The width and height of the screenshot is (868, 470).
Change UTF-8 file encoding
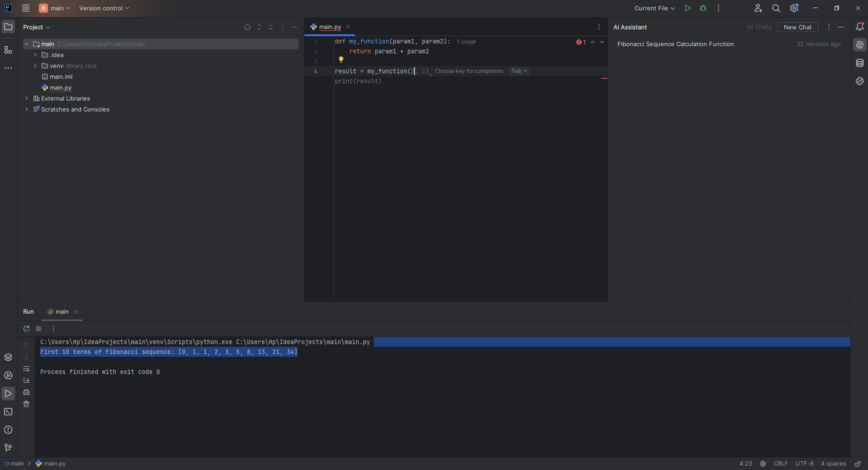click(804, 464)
